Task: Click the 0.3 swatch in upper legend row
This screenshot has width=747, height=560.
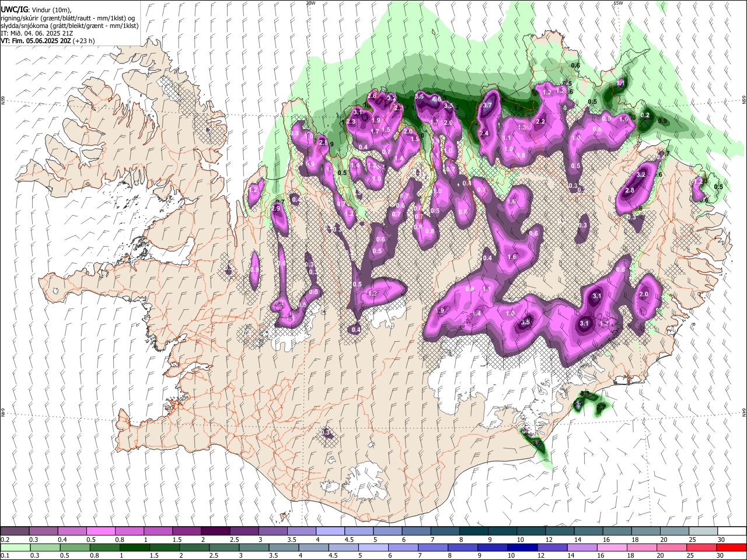Action: (44, 531)
